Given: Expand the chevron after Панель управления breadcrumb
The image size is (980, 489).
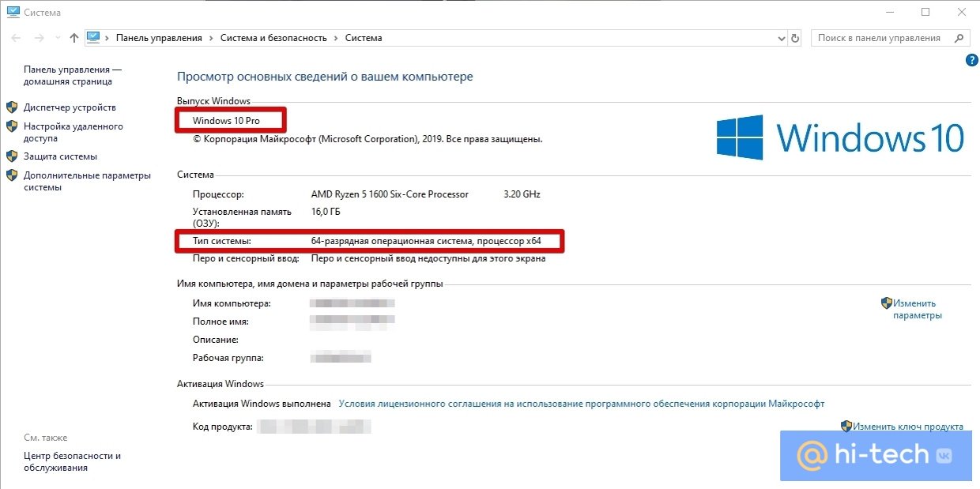Looking at the screenshot, I should point(211,38).
